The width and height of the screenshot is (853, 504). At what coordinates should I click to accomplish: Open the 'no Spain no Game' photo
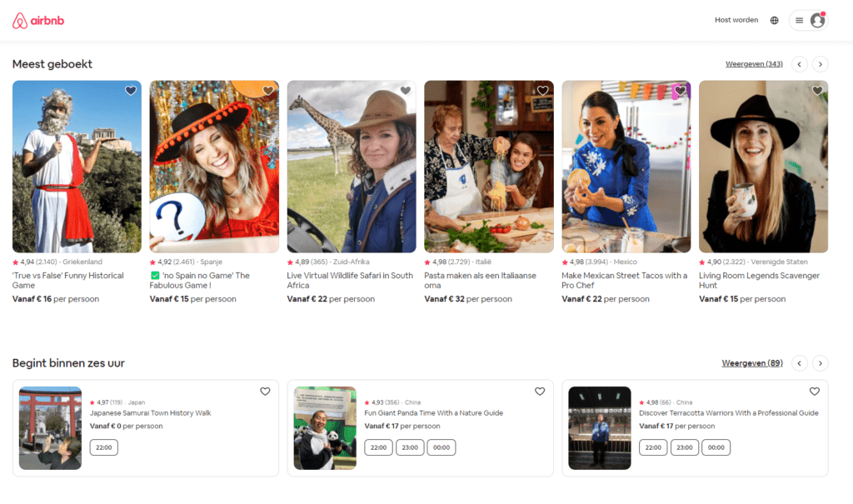[x=214, y=167]
